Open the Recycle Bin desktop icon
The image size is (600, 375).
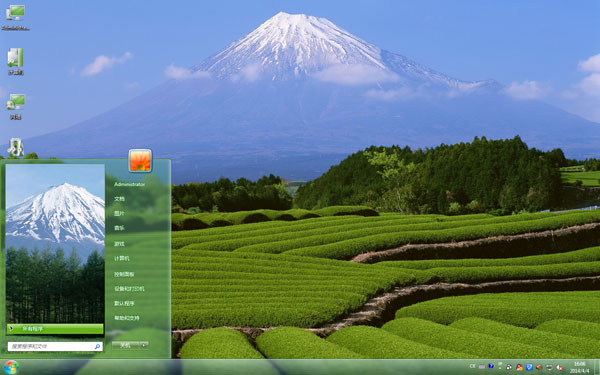click(15, 147)
